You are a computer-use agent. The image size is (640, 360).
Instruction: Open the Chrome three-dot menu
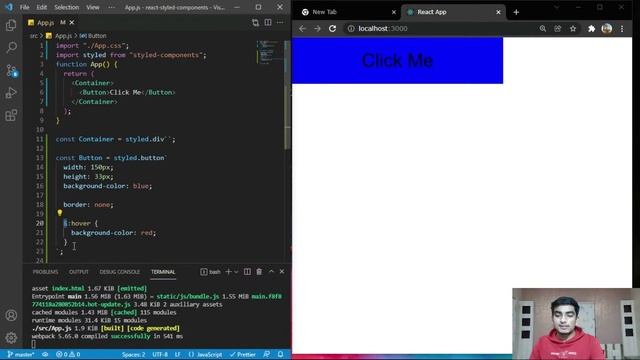pos(622,29)
